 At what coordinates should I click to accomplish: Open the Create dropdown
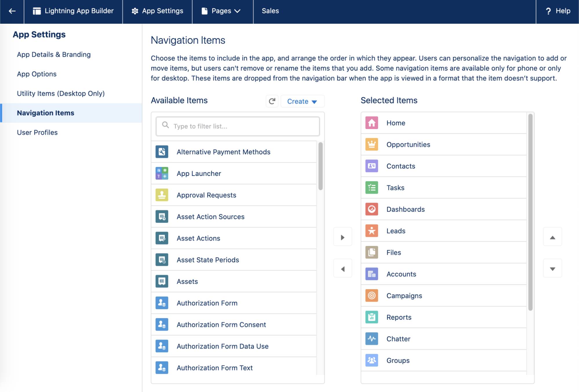302,101
